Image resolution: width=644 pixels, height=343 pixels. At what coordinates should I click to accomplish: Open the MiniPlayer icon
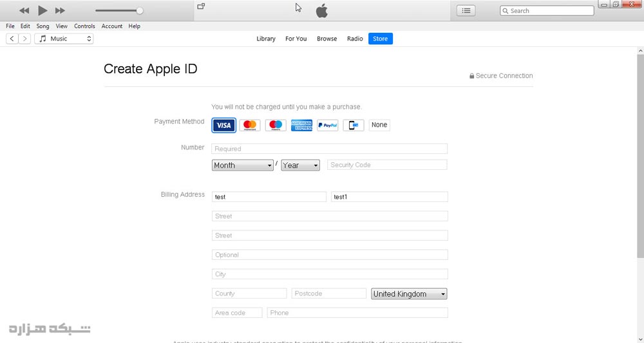tap(201, 6)
